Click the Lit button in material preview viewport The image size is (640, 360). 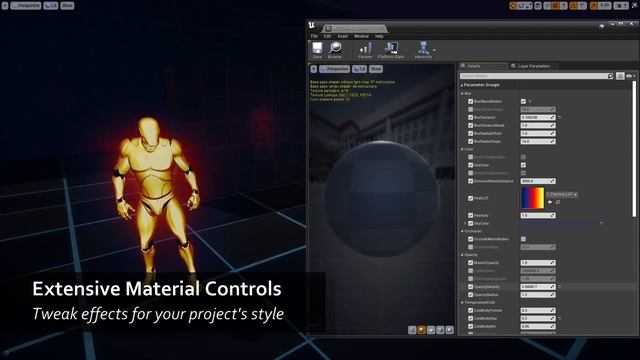pos(360,69)
